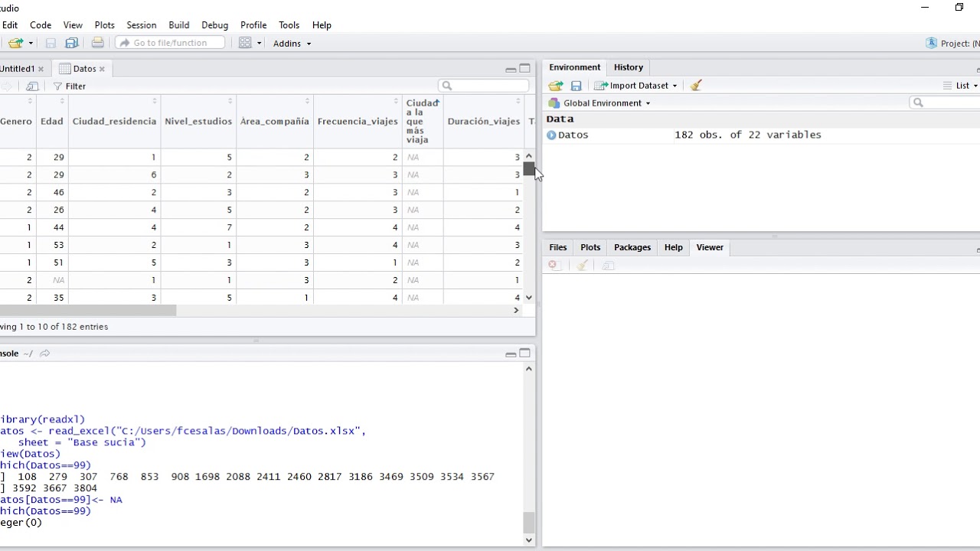Maximize the Console pane
The image size is (980, 551).
[525, 354]
